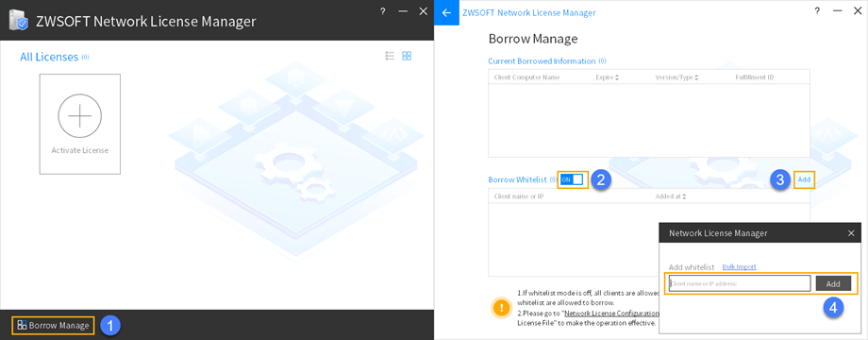Click the Borrow Whitelist heading text

tap(518, 180)
